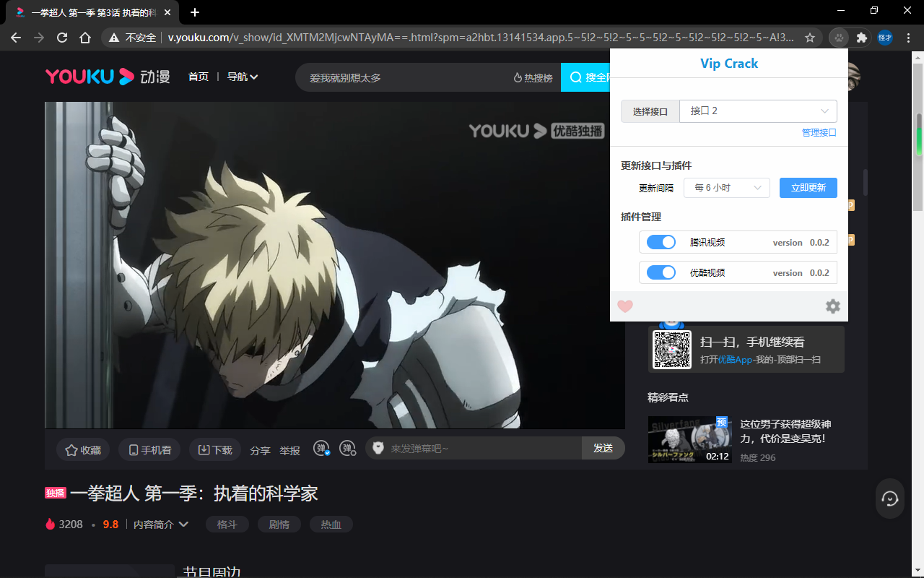Bookmark this page with star icon

coord(810,38)
